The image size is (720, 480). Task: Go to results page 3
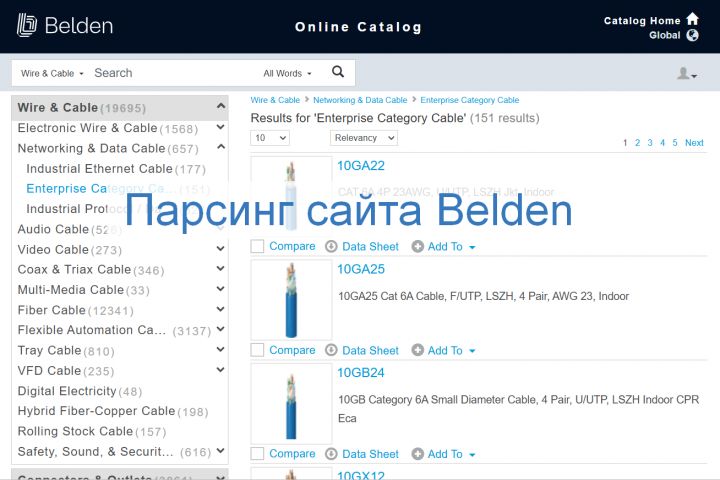650,143
